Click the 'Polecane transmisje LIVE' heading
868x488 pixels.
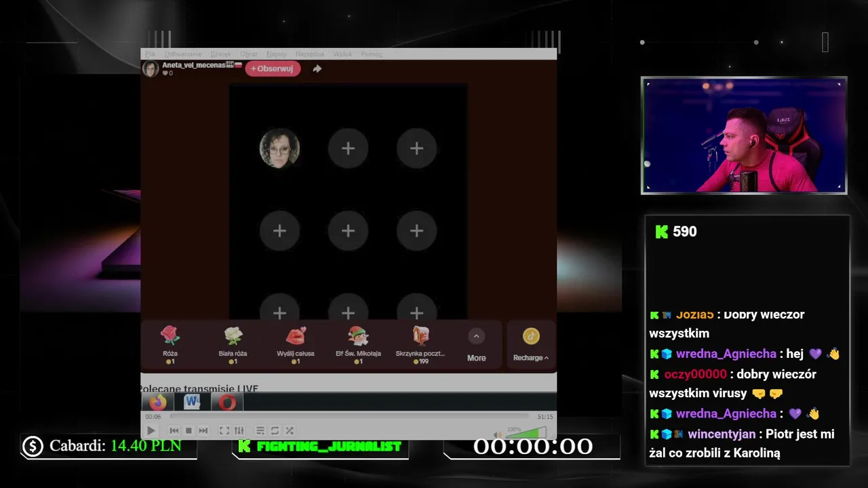pos(199,389)
